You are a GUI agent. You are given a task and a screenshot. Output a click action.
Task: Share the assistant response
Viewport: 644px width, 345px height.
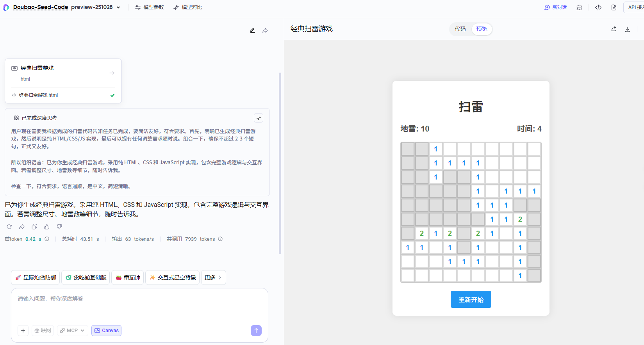coord(22,227)
